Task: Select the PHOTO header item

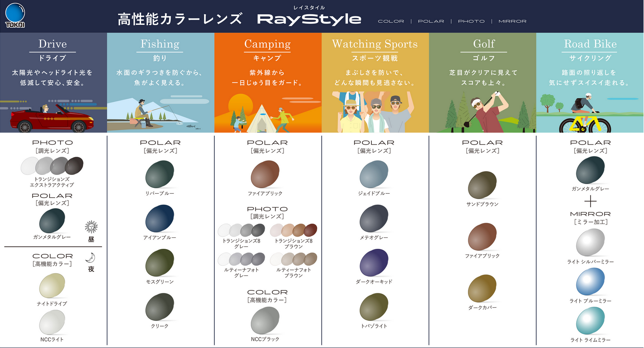Action: click(471, 21)
